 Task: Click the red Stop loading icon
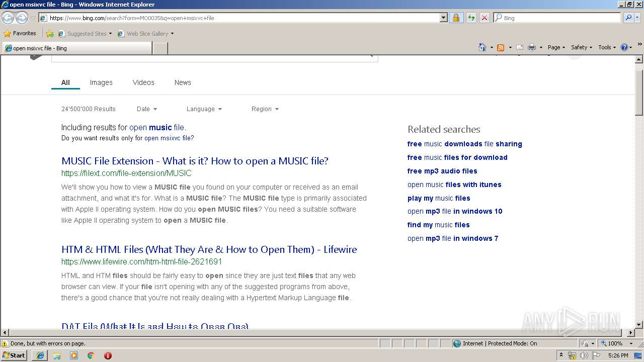pyautogui.click(x=484, y=18)
